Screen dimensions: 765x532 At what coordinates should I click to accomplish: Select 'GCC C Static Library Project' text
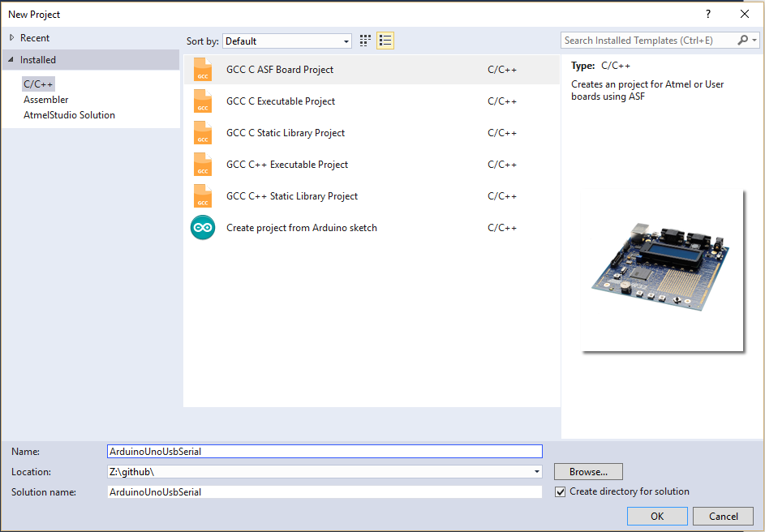pyautogui.click(x=286, y=133)
